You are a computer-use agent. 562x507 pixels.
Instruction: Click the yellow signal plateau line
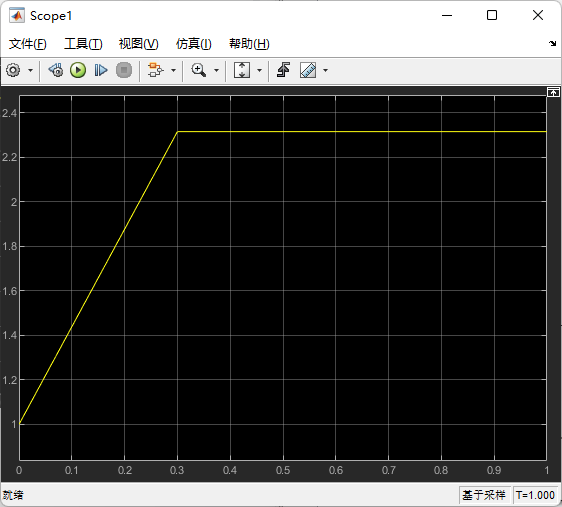pyautogui.click(x=362, y=131)
